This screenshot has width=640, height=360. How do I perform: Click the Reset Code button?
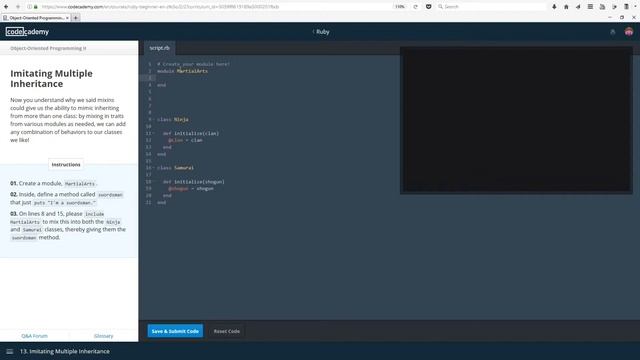pos(227,331)
